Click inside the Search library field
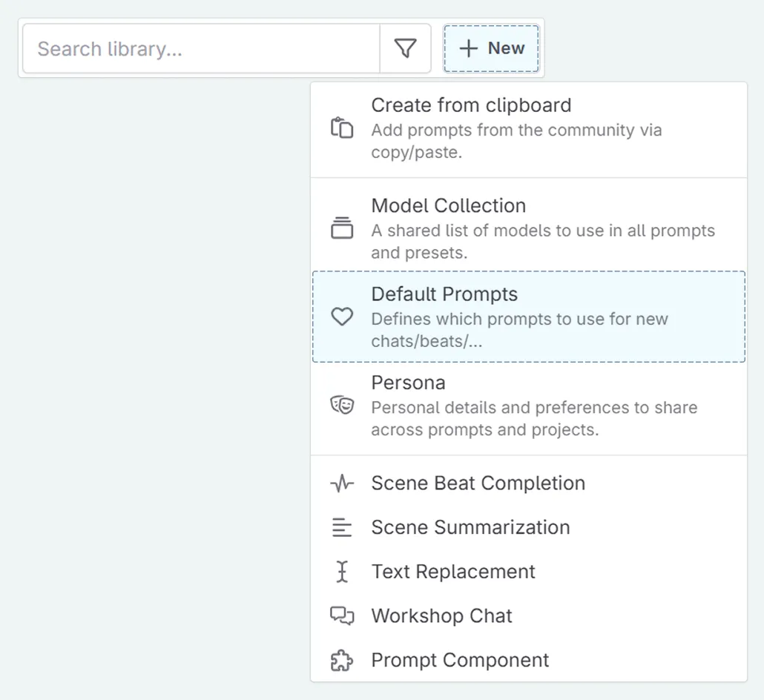This screenshot has height=700, width=764. coord(199,48)
